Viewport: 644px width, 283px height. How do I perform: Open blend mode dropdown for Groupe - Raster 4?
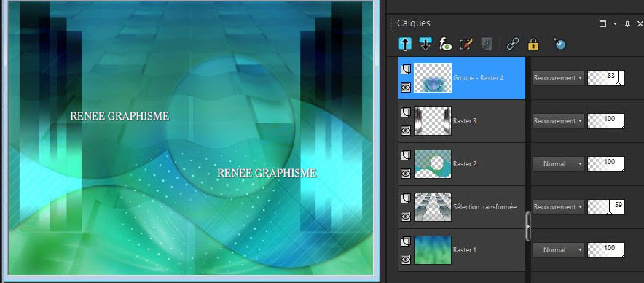[x=558, y=78]
